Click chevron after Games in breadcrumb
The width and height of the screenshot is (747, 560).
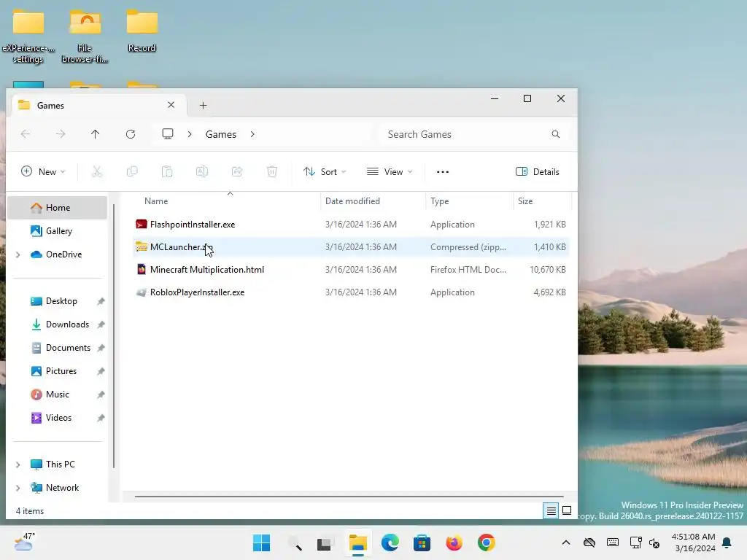pyautogui.click(x=252, y=134)
